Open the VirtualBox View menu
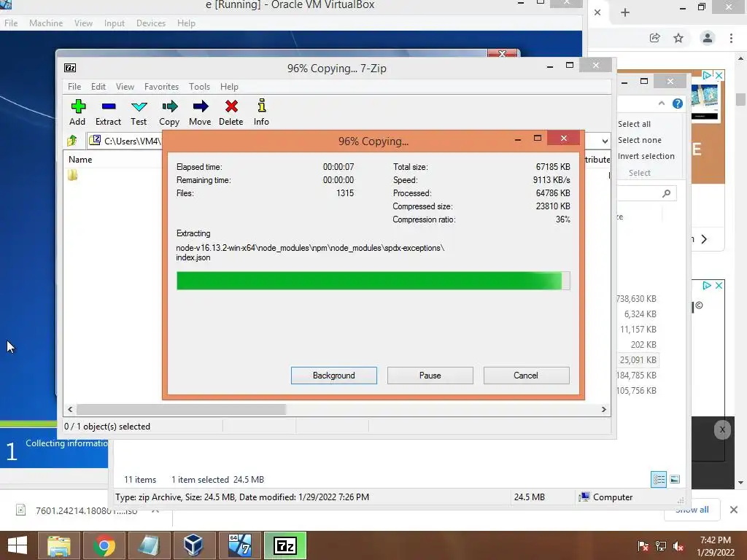The height and width of the screenshot is (560, 747). tap(83, 23)
